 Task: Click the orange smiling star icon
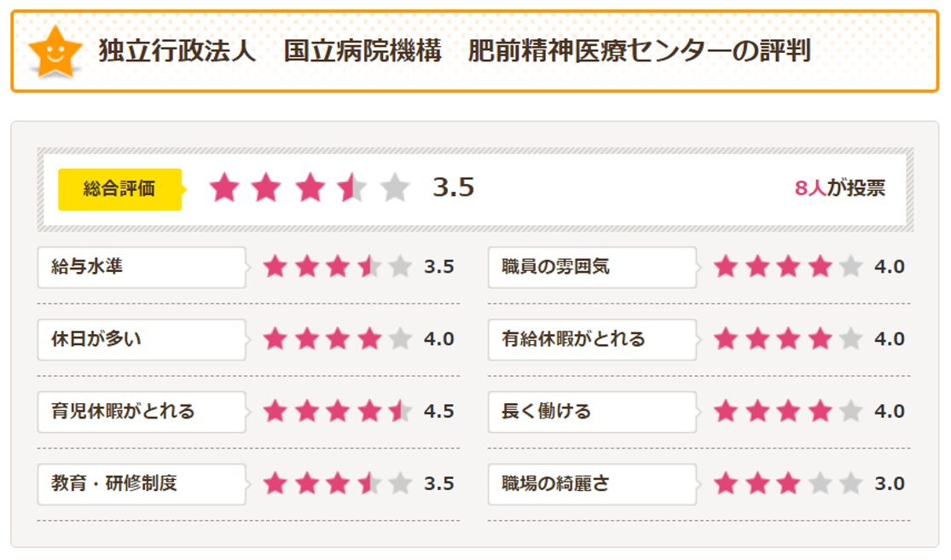point(55,51)
